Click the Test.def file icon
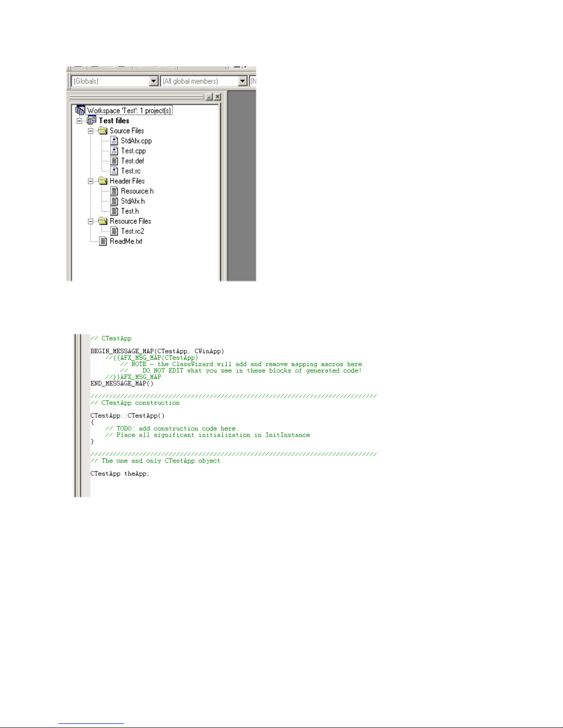The width and height of the screenshot is (563, 728). tap(114, 161)
